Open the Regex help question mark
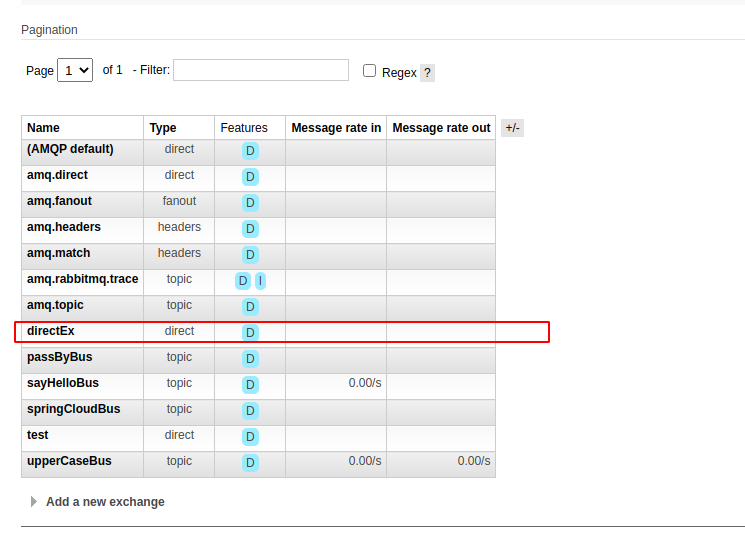The image size is (745, 533). click(x=427, y=73)
